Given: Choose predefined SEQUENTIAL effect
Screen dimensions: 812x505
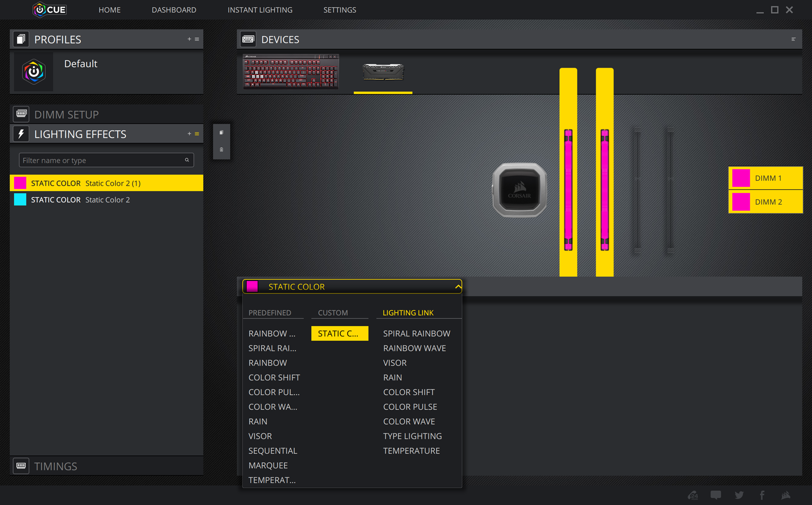Looking at the screenshot, I should [273, 451].
